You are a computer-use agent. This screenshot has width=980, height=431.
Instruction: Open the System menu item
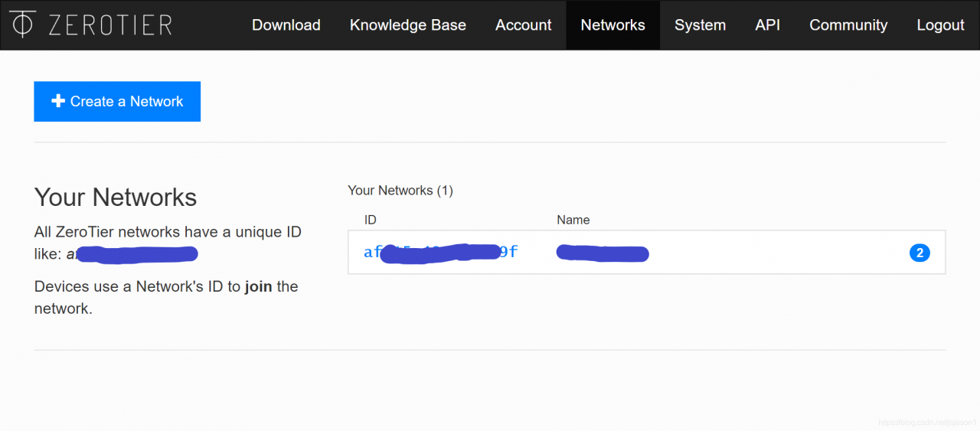tap(700, 25)
